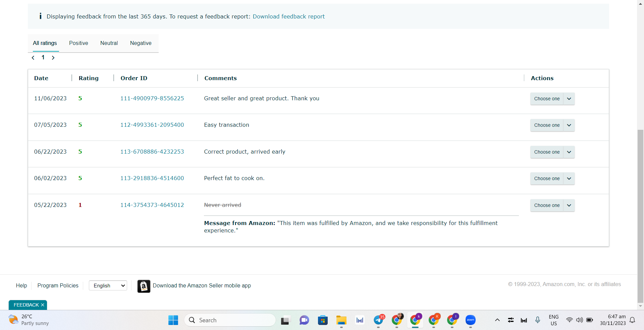This screenshot has width=644, height=330.
Task: Click the Rating column header
Action: pyautogui.click(x=89, y=78)
